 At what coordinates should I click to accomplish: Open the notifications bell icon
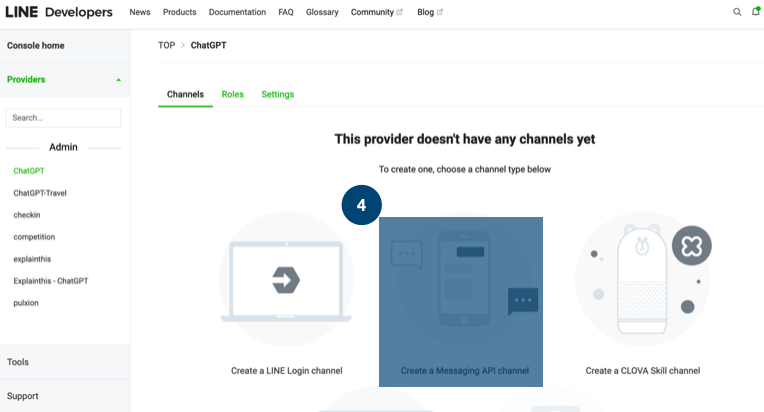(x=756, y=11)
